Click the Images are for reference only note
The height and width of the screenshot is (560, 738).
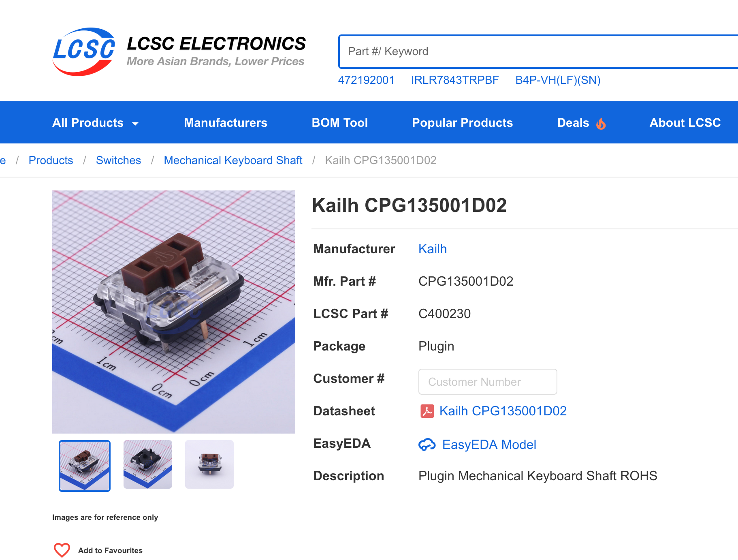coord(105,517)
